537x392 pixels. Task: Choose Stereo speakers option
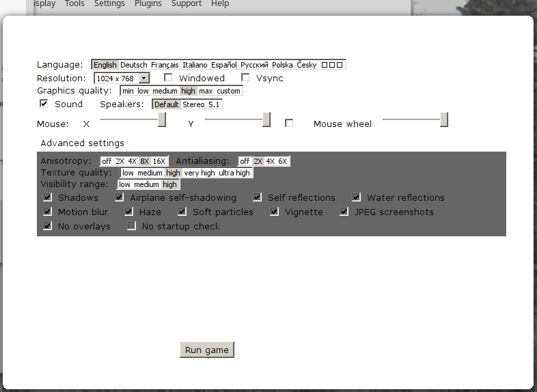(x=193, y=104)
